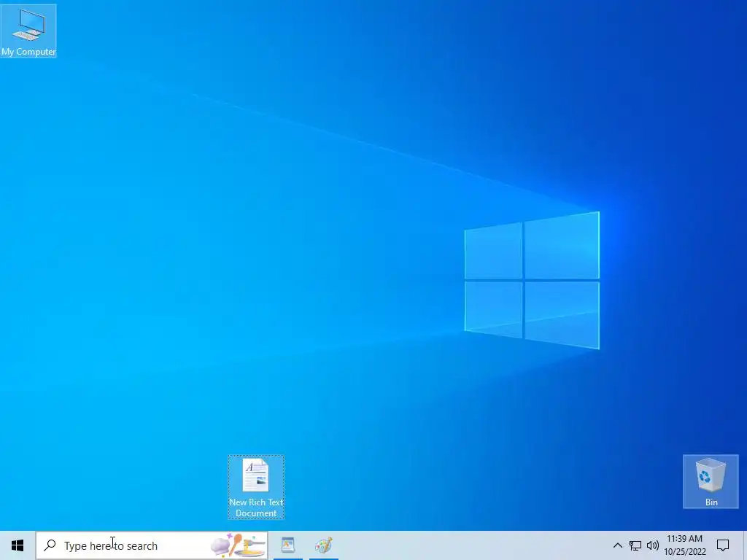This screenshot has height=560, width=747.
Task: Click the cooking illustration in search bar
Action: [x=238, y=545]
